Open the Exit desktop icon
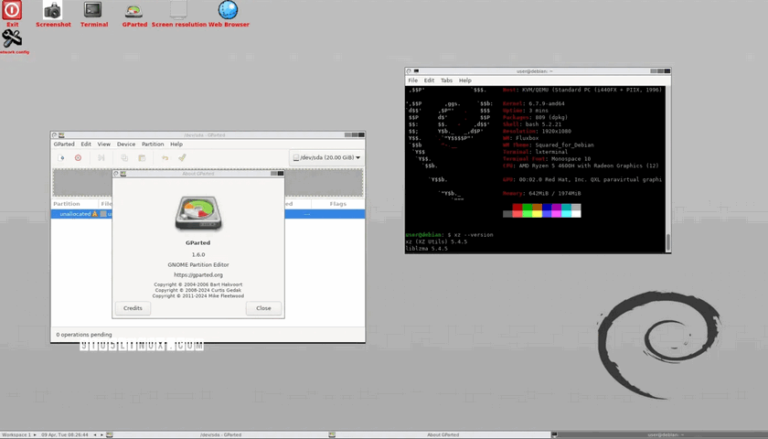768x439 pixels. [x=12, y=11]
